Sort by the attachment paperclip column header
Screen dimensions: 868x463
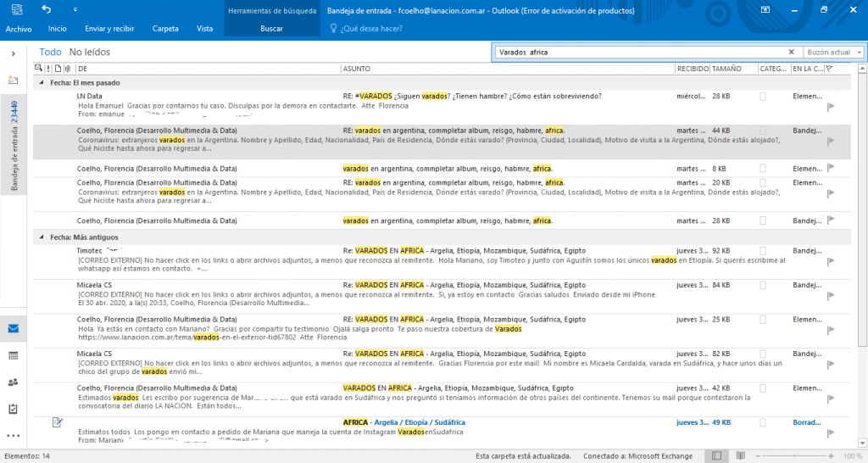(x=68, y=69)
